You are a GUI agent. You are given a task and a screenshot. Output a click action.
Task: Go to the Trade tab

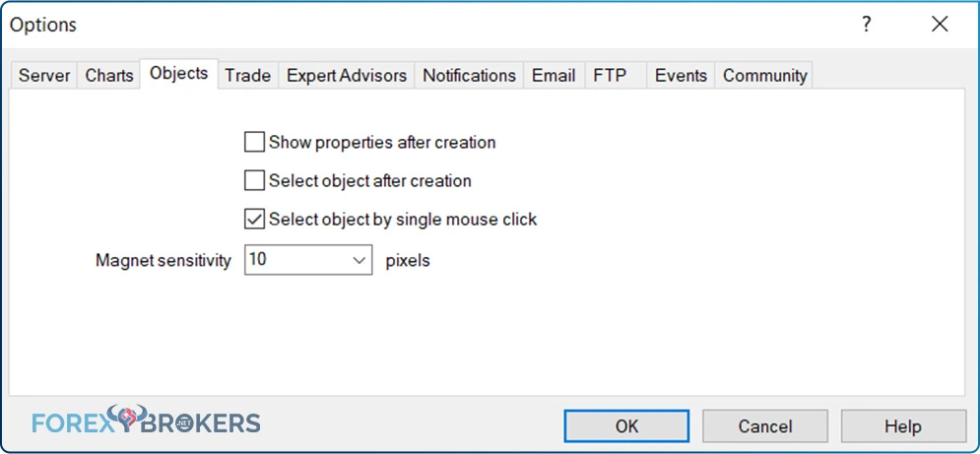[248, 76]
